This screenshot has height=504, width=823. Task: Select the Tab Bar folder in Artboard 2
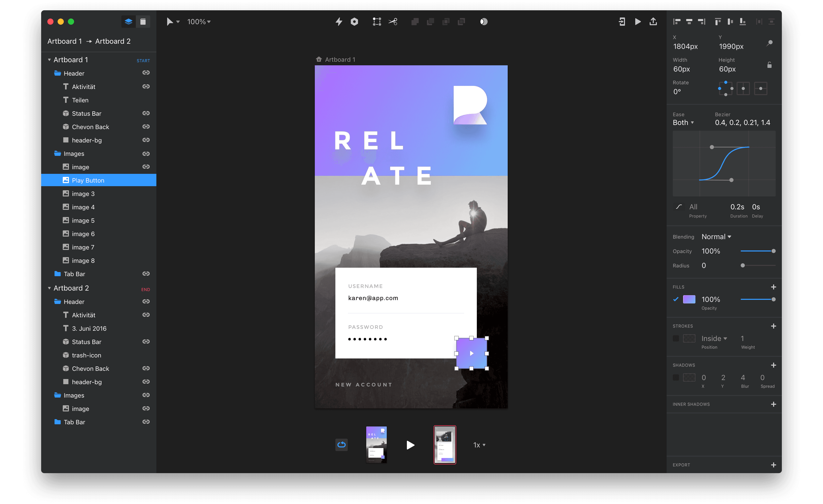tap(74, 422)
